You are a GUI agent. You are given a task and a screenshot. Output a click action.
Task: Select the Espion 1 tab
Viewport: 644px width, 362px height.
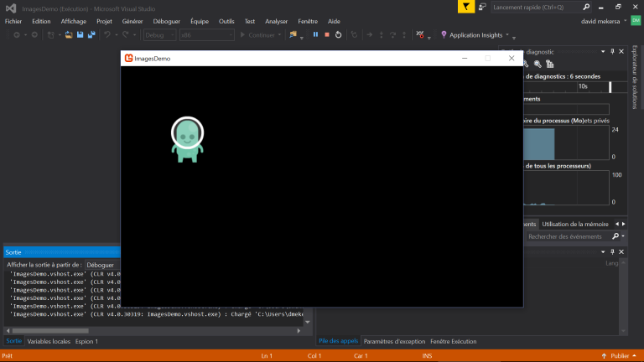[86, 342]
